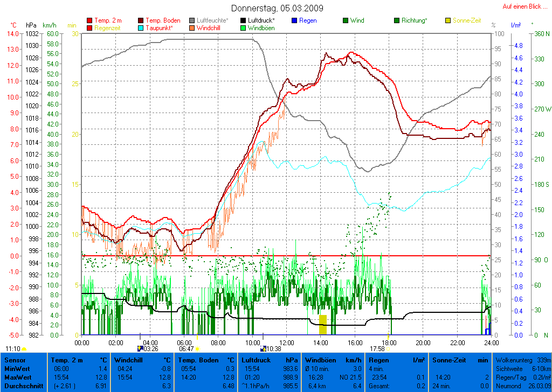The image size is (552, 392).
Task: Click the sunset icon next to 17:58
Action: pyautogui.click(x=388, y=349)
